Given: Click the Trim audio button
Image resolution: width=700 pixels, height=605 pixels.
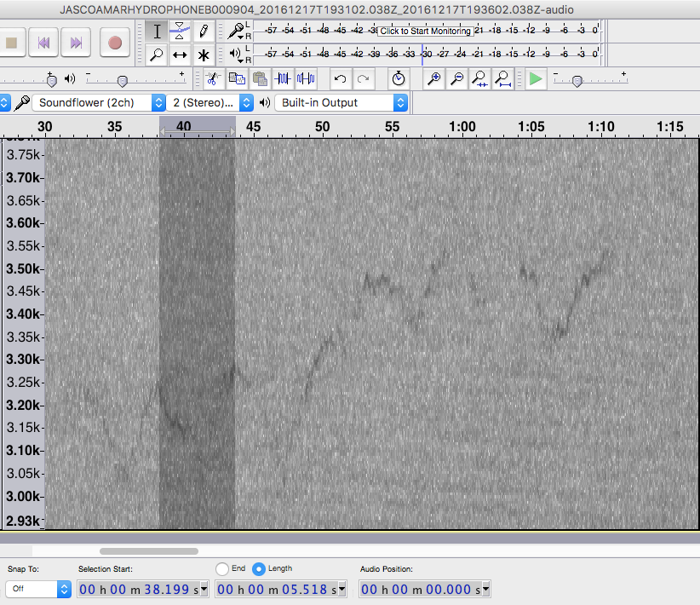Looking at the screenshot, I should (283, 79).
